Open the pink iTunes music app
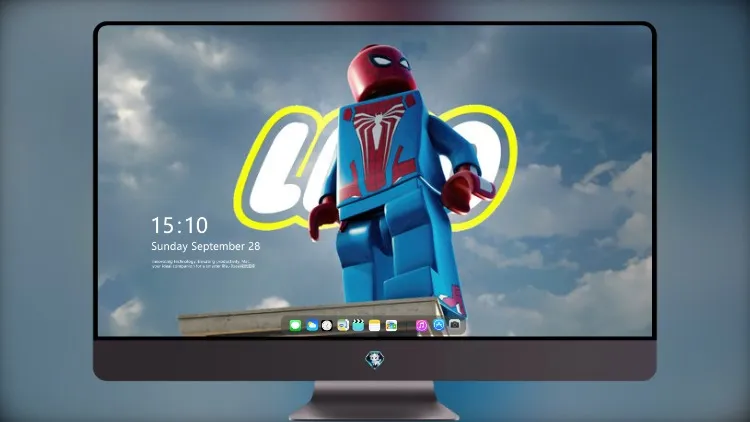Viewport: 750px width, 422px height. tap(421, 325)
